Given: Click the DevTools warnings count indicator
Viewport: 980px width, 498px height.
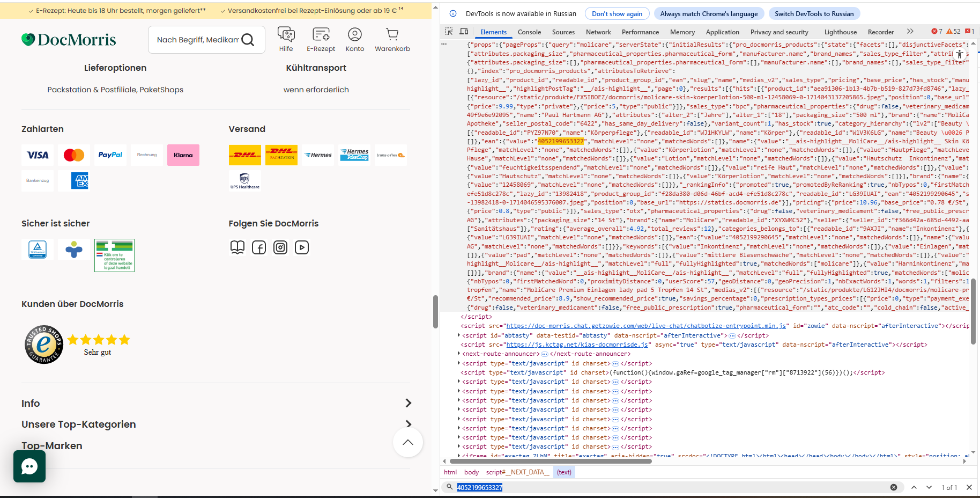Looking at the screenshot, I should point(953,32).
